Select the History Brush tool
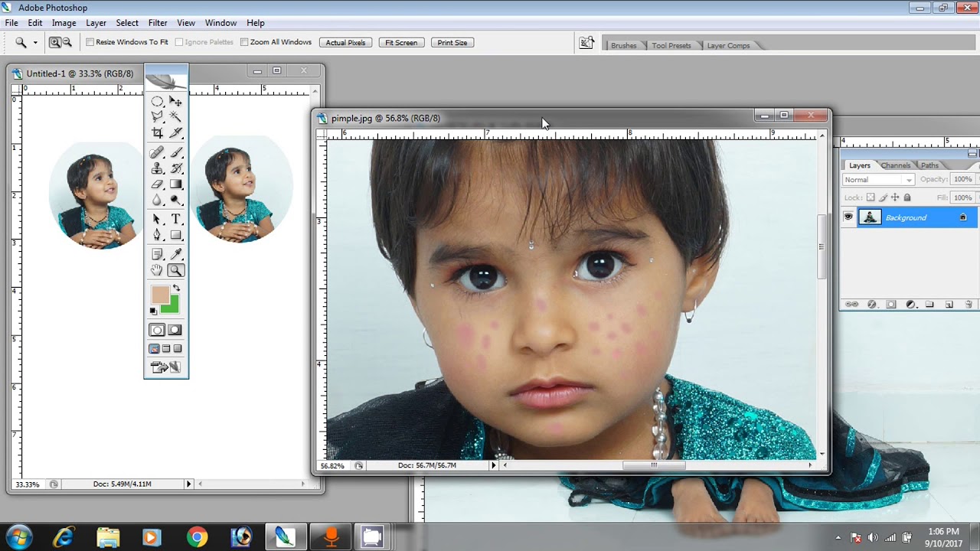The height and width of the screenshot is (551, 980). pyautogui.click(x=176, y=168)
